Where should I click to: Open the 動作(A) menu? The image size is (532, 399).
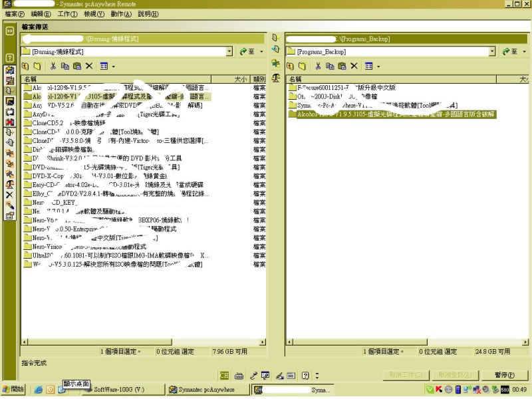(121, 14)
